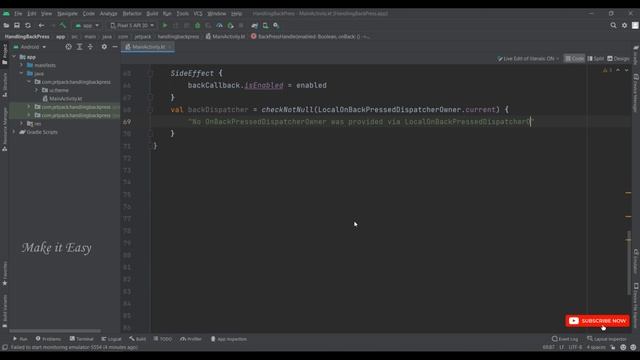Expand Gradle Scripts node

[x=14, y=132]
